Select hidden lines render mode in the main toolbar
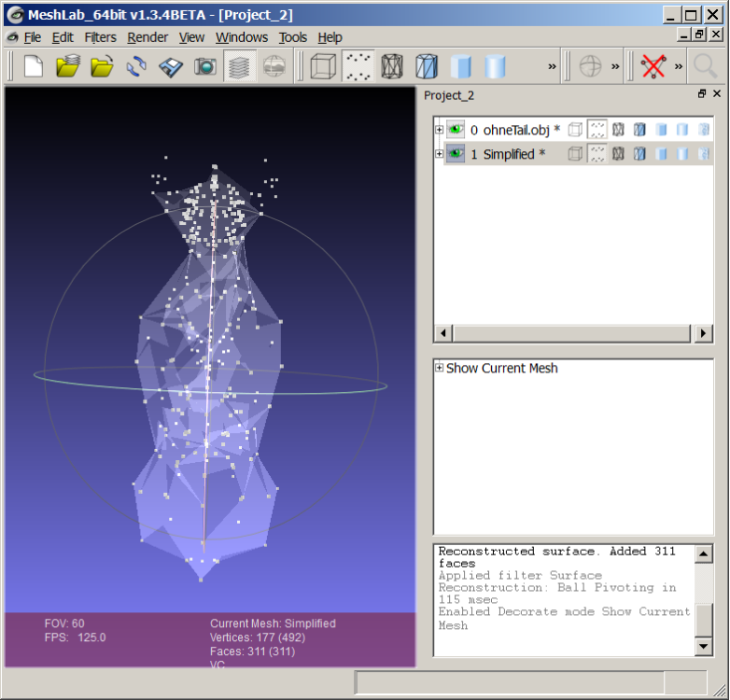The width and height of the screenshot is (730, 700). pyautogui.click(x=427, y=66)
